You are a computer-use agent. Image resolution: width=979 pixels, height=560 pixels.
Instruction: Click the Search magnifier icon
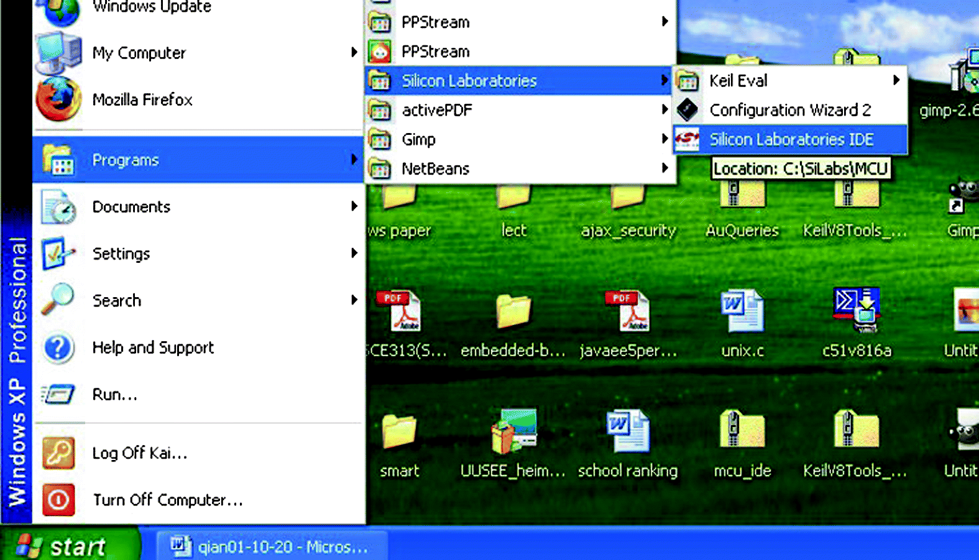click(58, 300)
